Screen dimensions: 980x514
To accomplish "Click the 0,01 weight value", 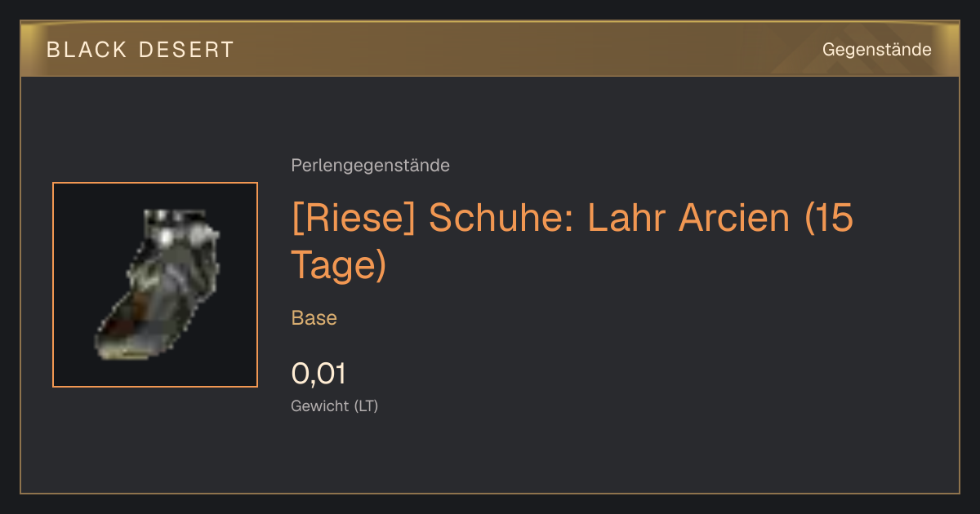I will [318, 374].
